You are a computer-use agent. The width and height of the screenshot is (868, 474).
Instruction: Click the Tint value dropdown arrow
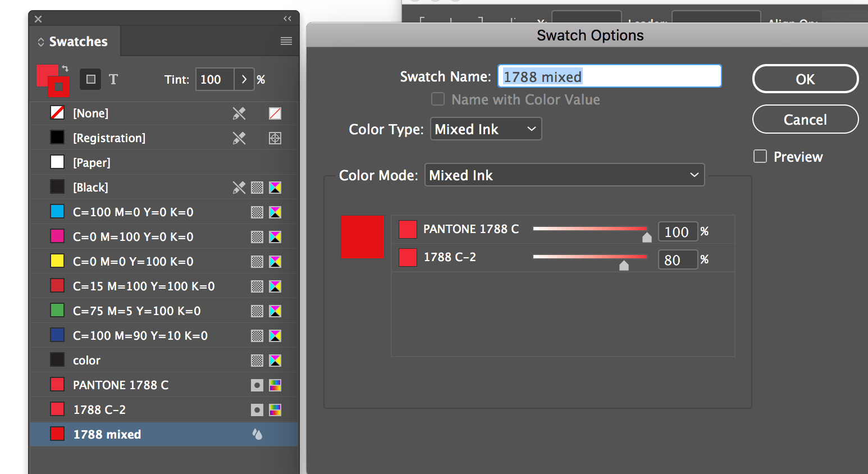pos(245,79)
